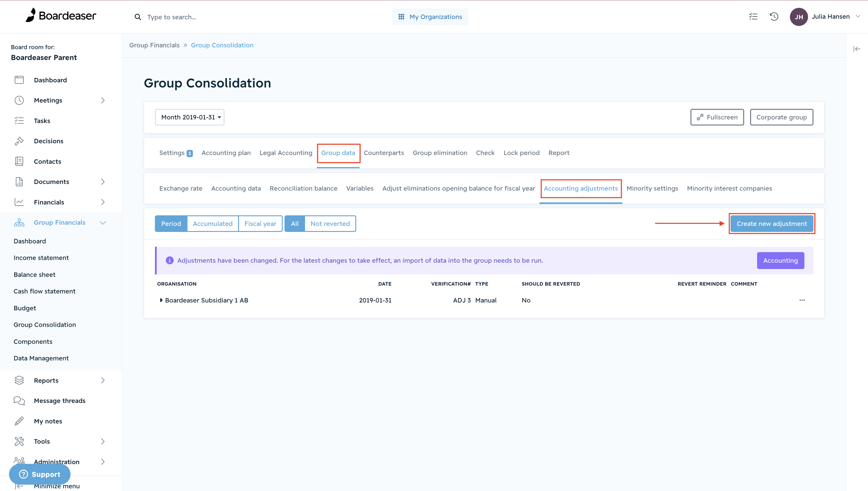Image resolution: width=868 pixels, height=491 pixels.
Task: Select the Period view toggle
Action: [x=171, y=223]
